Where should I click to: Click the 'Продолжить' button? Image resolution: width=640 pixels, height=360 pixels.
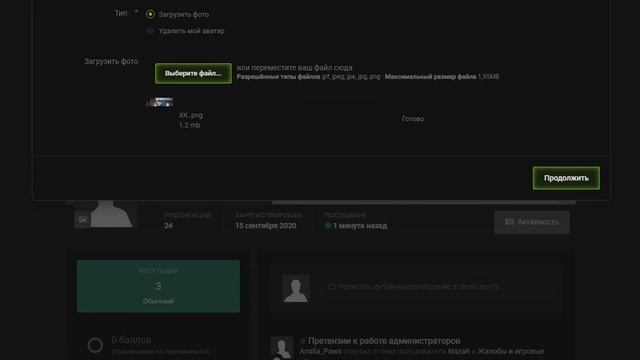click(566, 178)
